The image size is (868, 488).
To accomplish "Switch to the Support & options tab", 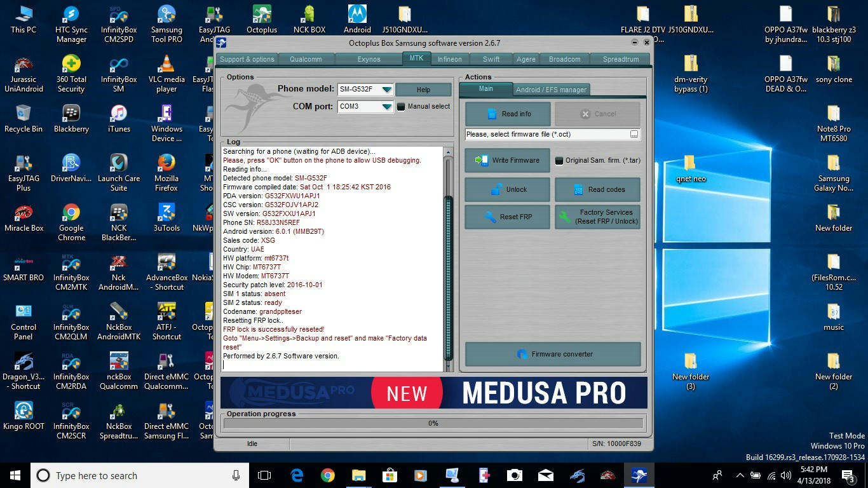I will pyautogui.click(x=247, y=59).
